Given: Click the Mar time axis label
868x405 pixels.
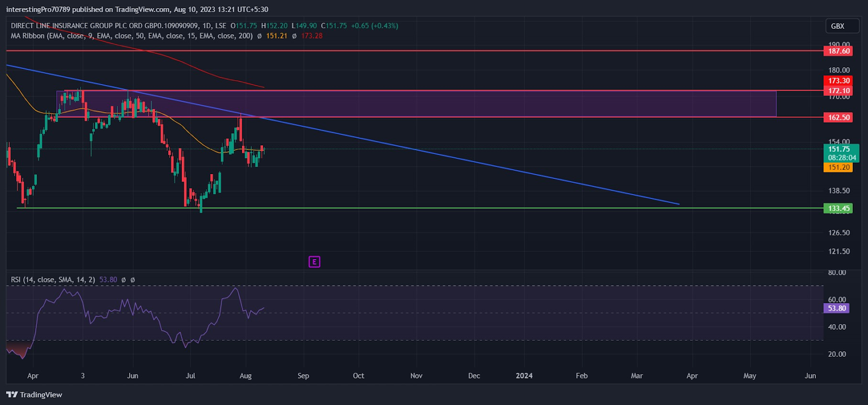Looking at the screenshot, I should point(636,376).
